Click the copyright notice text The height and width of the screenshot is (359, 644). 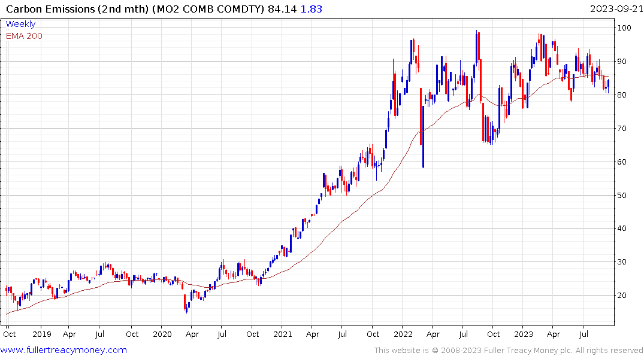pos(509,351)
